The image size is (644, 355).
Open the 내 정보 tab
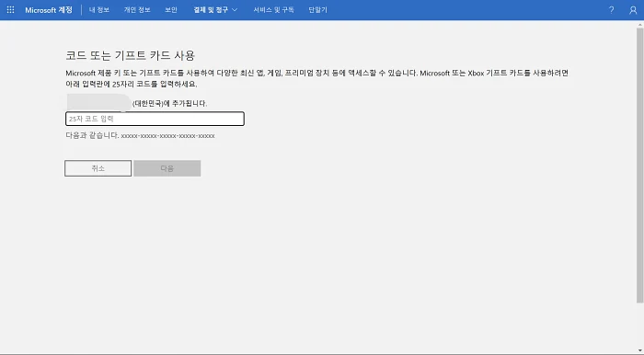(99, 10)
